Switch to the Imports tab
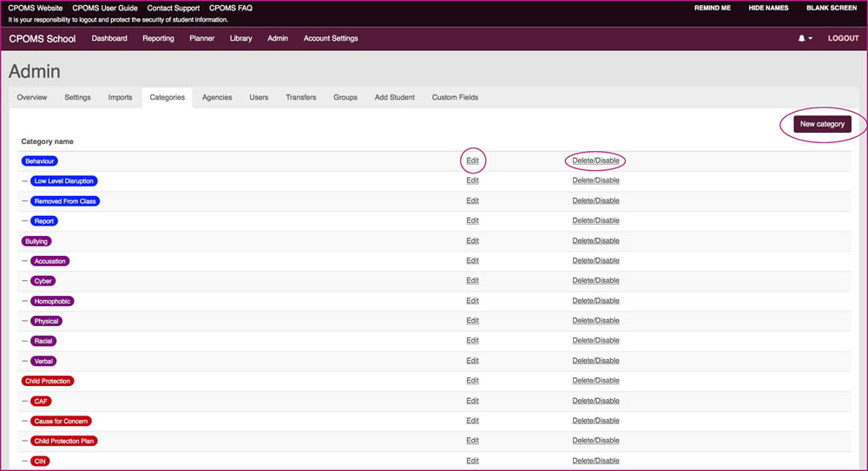This screenshot has height=471, width=868. tap(120, 97)
